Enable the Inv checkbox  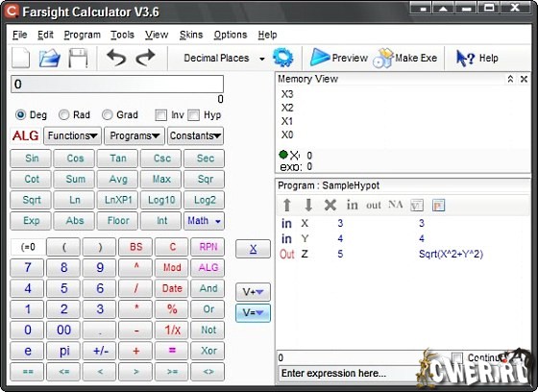(x=161, y=115)
